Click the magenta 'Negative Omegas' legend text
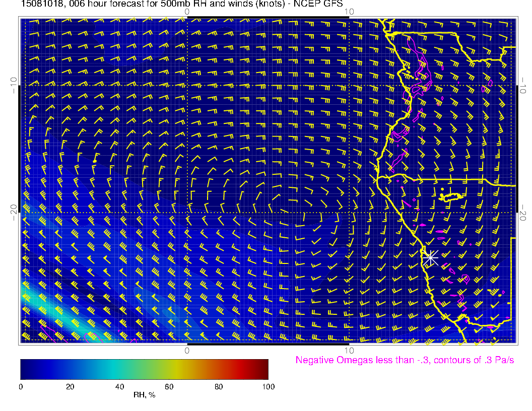The width and height of the screenshot is (532, 411). click(x=405, y=360)
